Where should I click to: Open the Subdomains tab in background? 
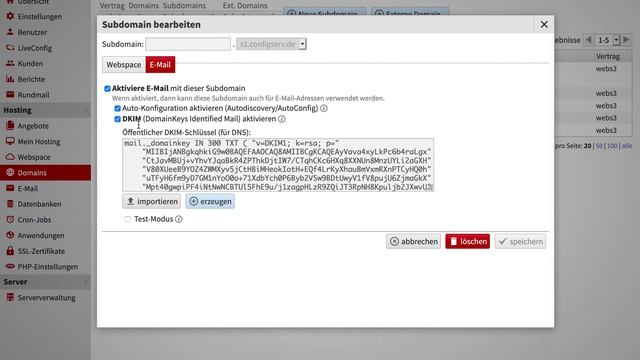(184, 5)
